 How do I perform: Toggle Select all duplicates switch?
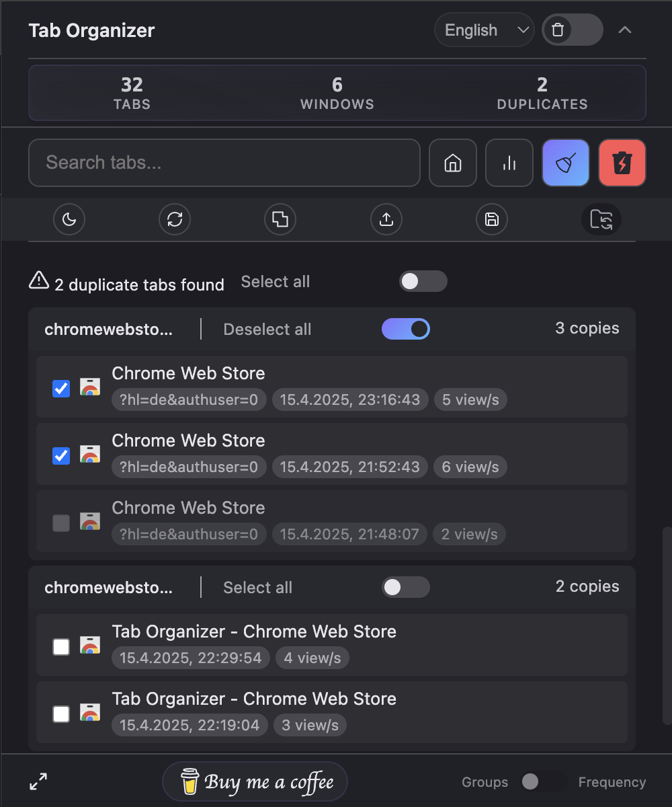[423, 281]
